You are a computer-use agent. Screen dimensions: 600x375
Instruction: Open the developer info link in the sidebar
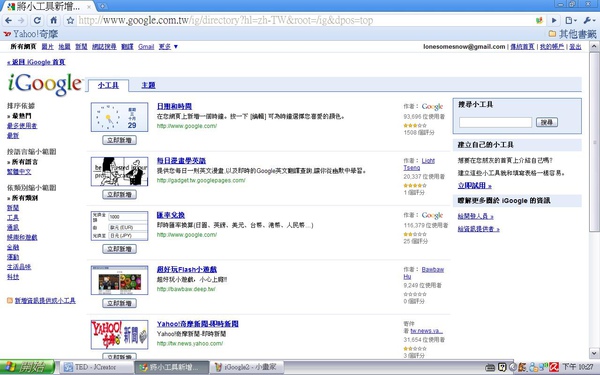pos(475,216)
